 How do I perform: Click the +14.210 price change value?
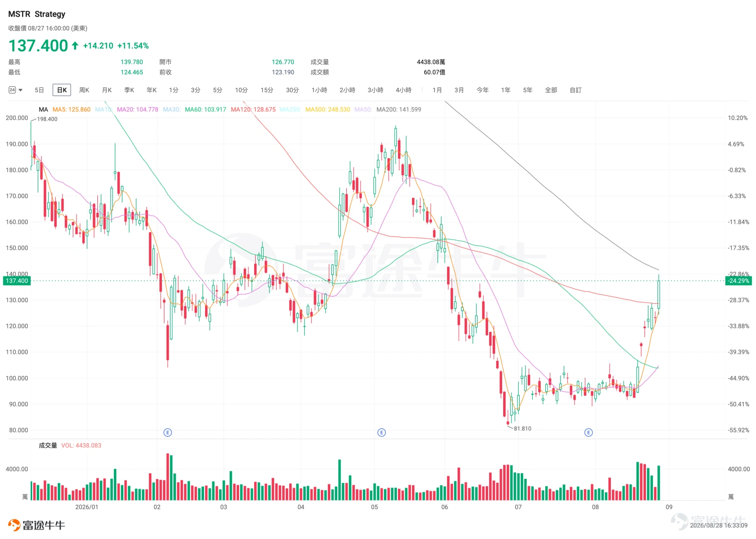[x=98, y=46]
